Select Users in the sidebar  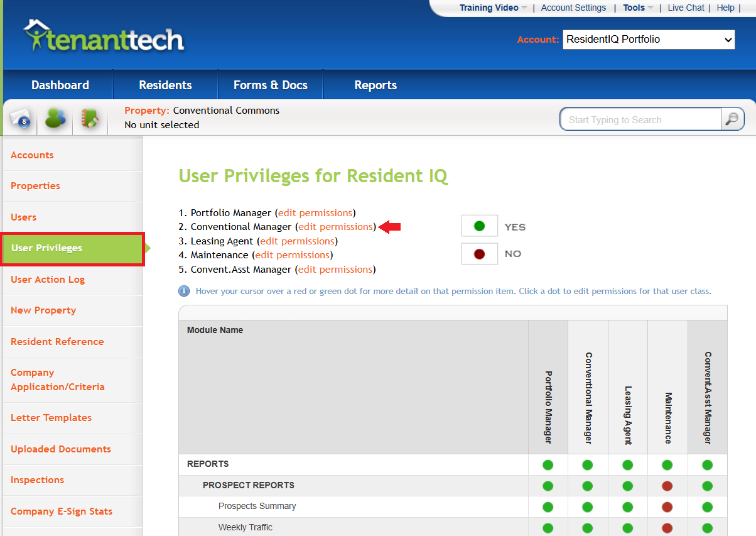[24, 217]
